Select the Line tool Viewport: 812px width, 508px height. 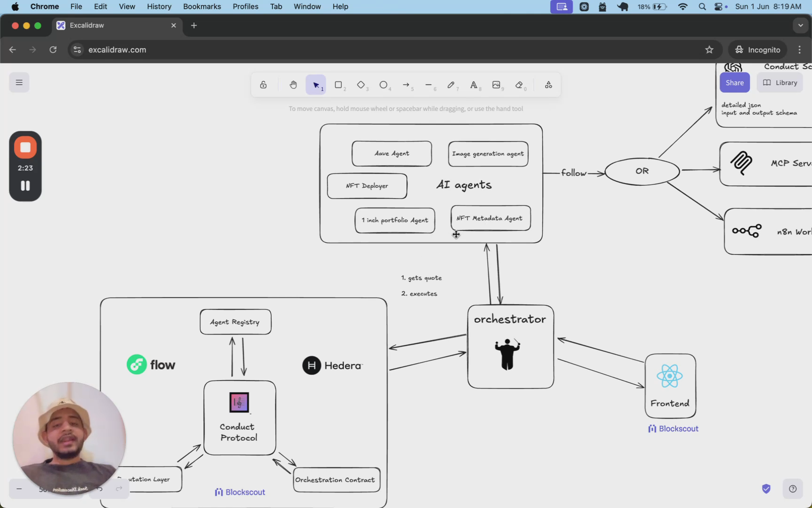click(x=429, y=85)
